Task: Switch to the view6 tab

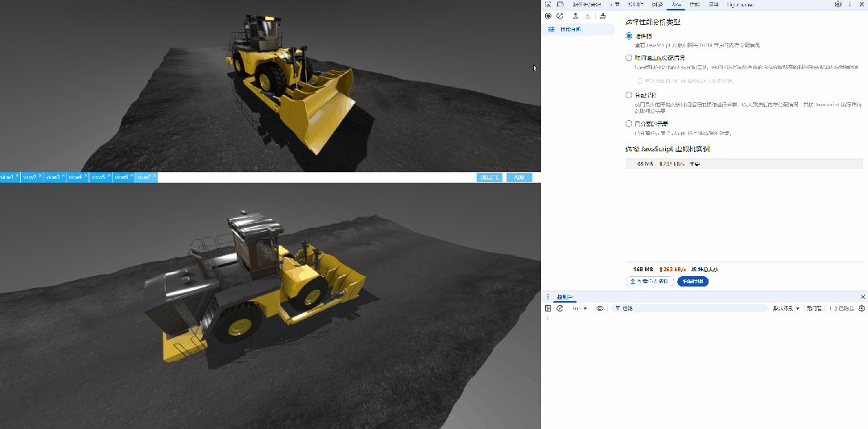Action: [122, 177]
